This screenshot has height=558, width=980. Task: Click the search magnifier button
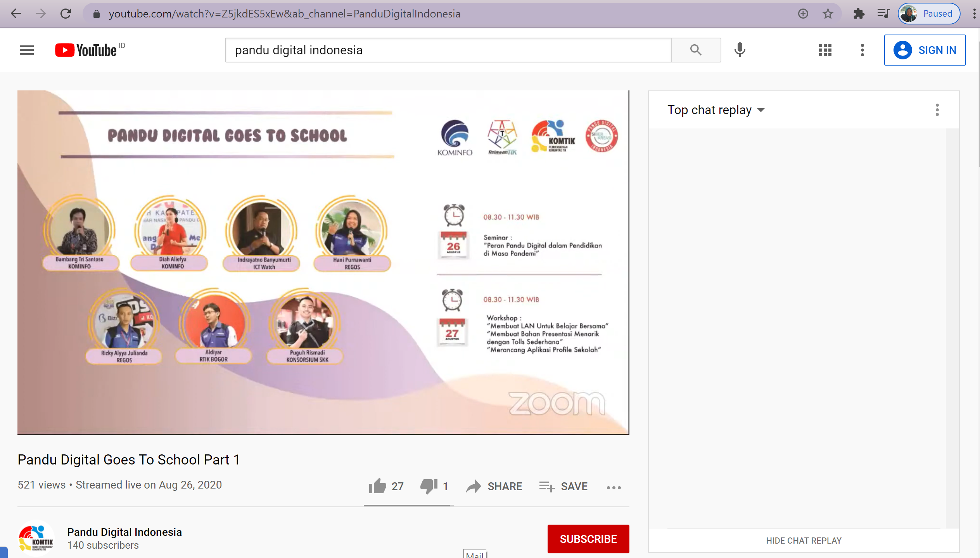(x=696, y=50)
